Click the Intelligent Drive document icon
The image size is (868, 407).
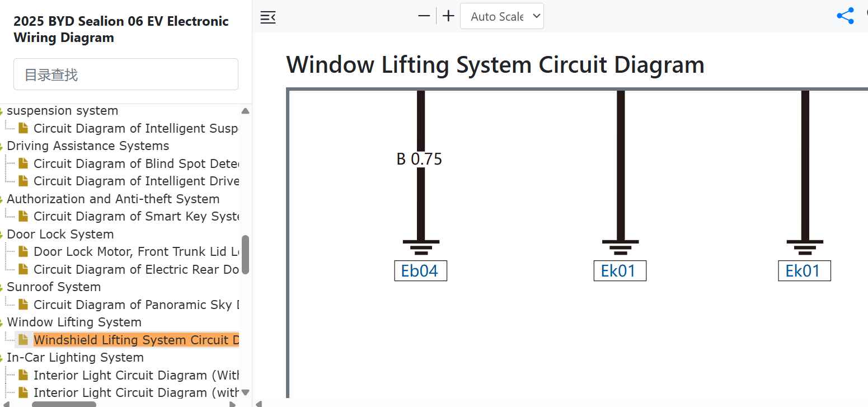23,181
